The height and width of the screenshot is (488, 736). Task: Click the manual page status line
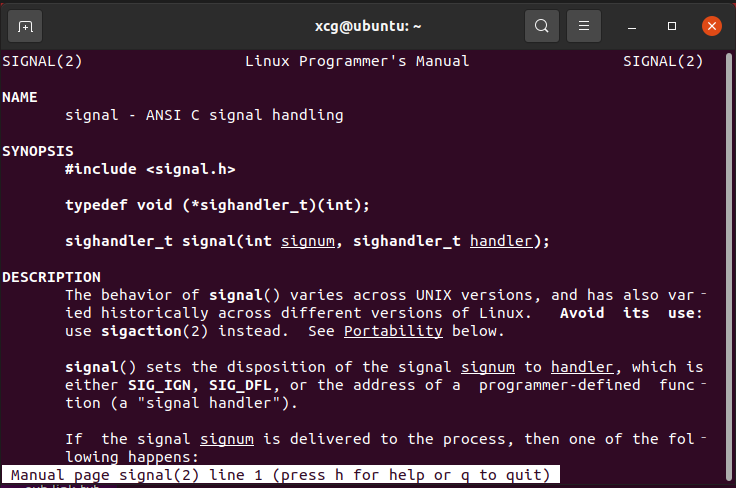click(x=281, y=475)
